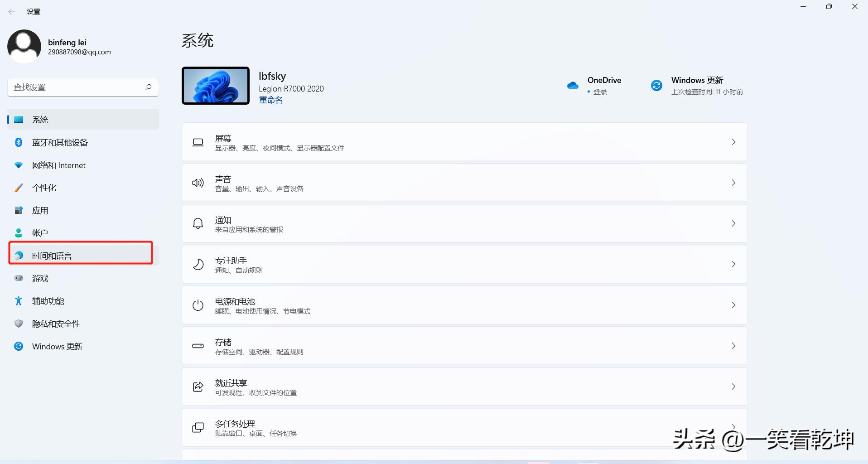The image size is (868, 464).
Task: Click the 应用 sidebar icon
Action: (18, 210)
